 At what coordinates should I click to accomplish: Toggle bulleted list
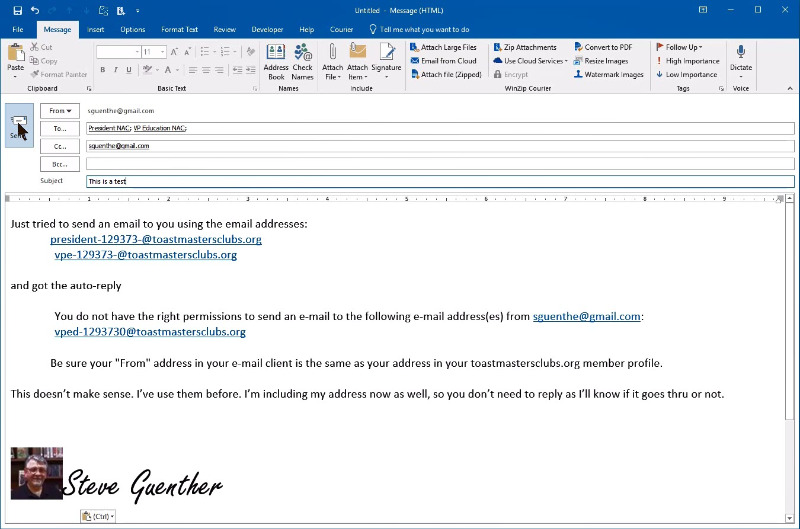205,52
